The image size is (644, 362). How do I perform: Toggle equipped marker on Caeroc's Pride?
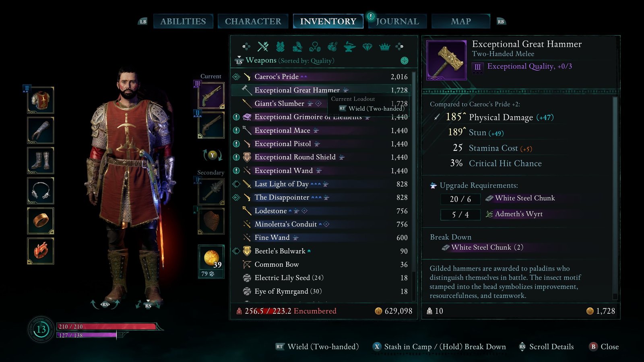point(236,76)
